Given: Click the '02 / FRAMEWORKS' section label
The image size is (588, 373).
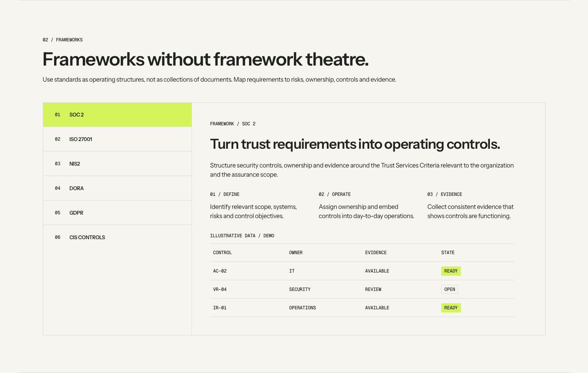Looking at the screenshot, I should [x=63, y=40].
